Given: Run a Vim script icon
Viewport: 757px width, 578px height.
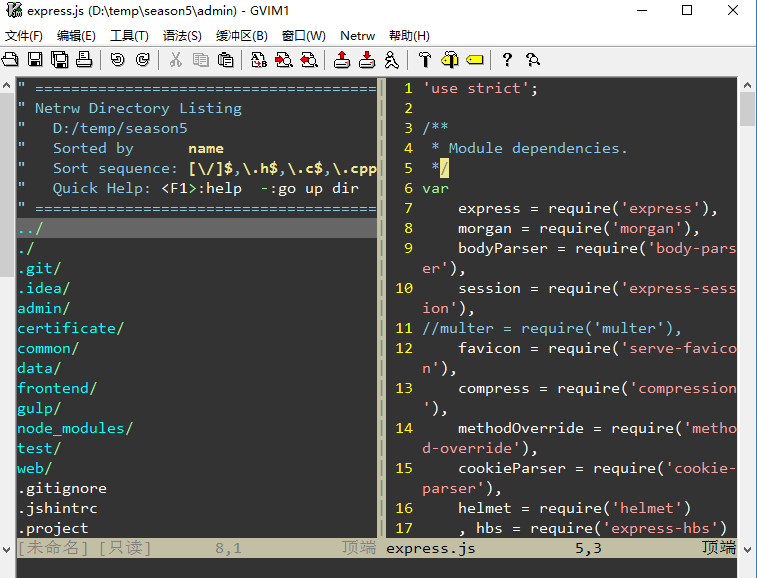Looking at the screenshot, I should point(392,59).
